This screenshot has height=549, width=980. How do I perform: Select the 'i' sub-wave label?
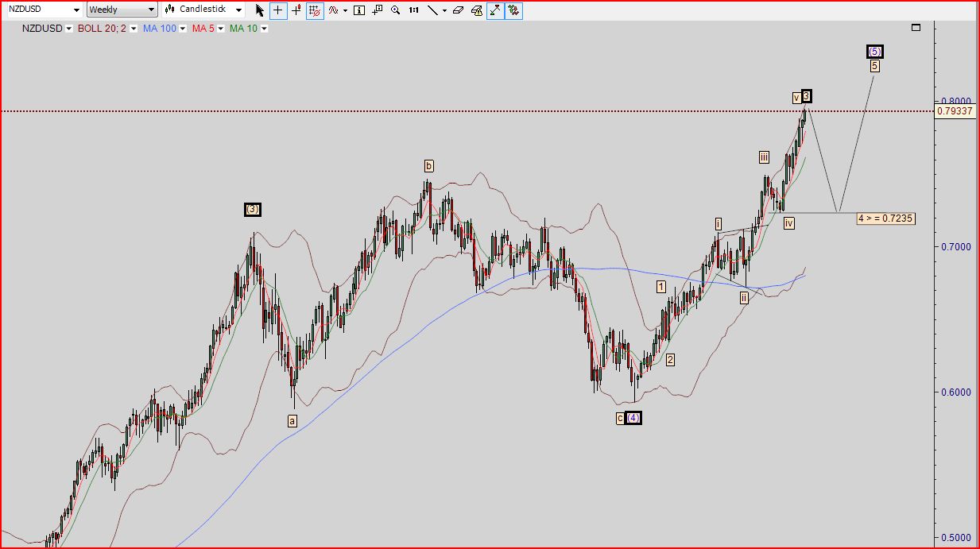[718, 225]
